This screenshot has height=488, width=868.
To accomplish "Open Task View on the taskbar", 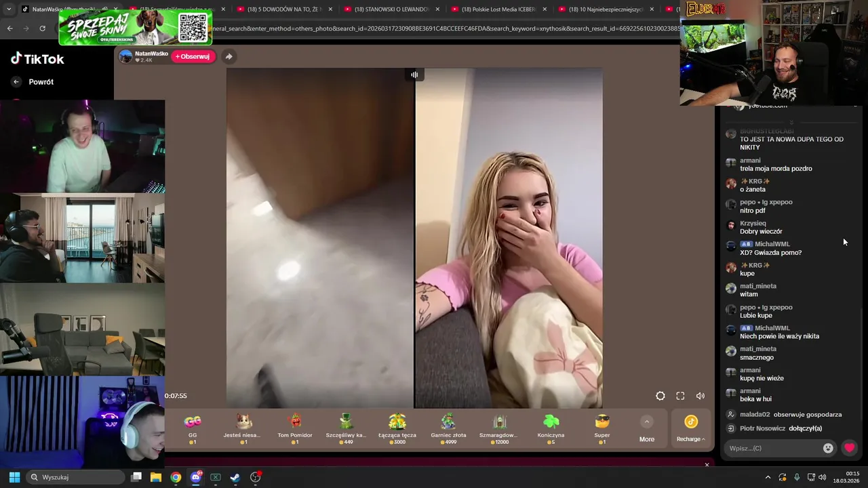I will tap(136, 477).
